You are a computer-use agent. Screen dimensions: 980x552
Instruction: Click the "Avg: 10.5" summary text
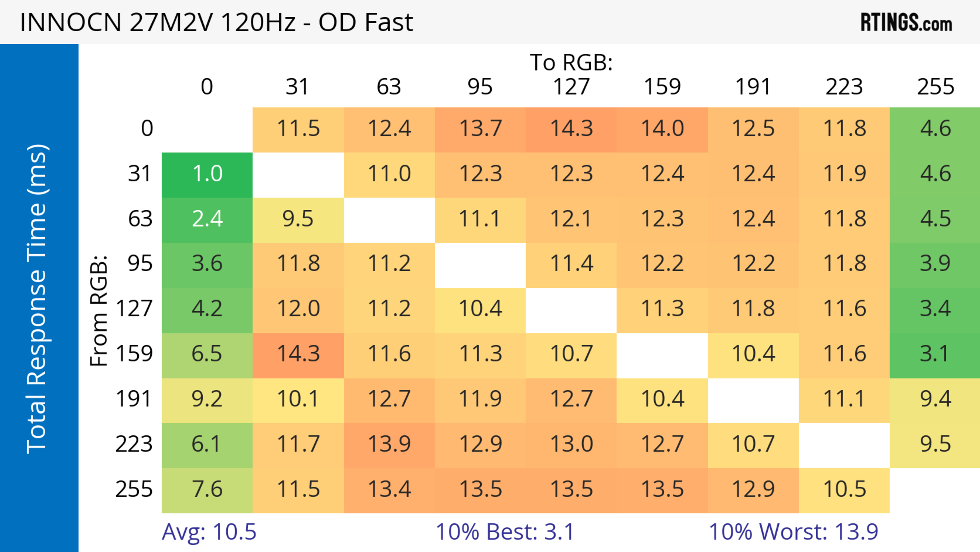click(x=209, y=532)
